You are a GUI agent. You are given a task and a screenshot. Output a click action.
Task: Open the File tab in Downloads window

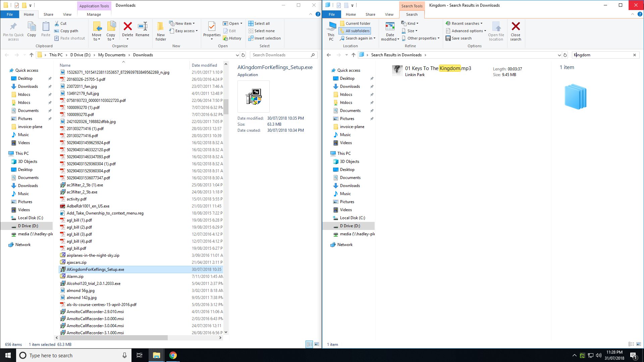click(x=10, y=14)
